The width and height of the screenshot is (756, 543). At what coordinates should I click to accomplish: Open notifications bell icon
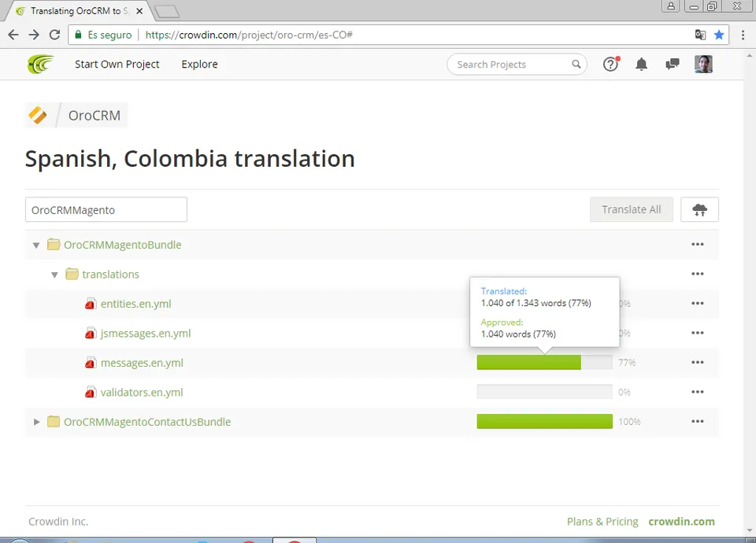click(641, 64)
